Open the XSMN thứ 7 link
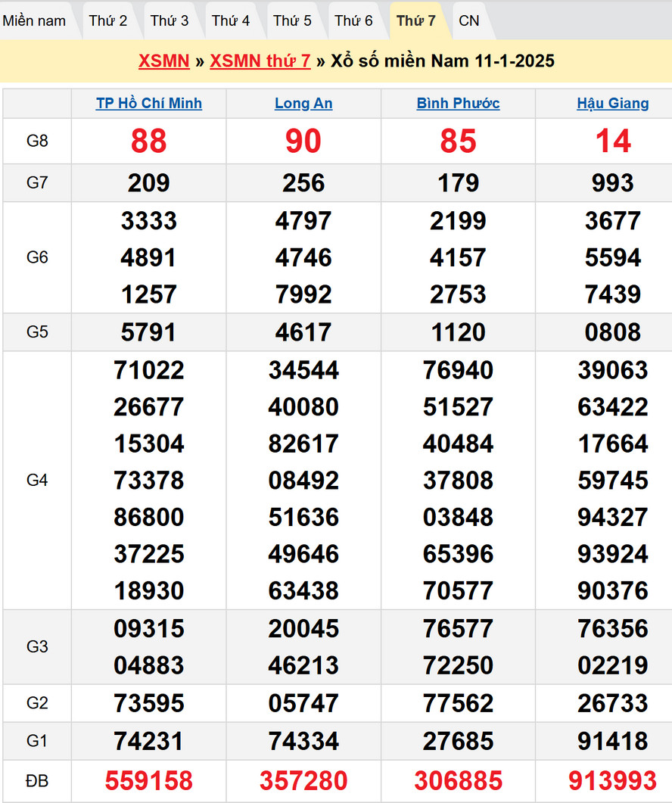The width and height of the screenshot is (672, 803). (x=260, y=61)
